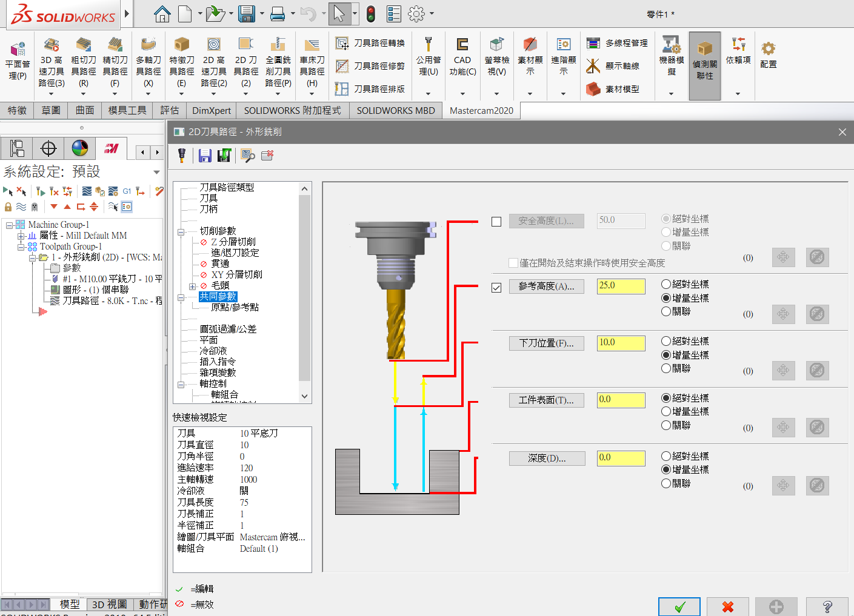Select 原點/參考點 in parameter tree
The height and width of the screenshot is (616, 854).
point(235,308)
